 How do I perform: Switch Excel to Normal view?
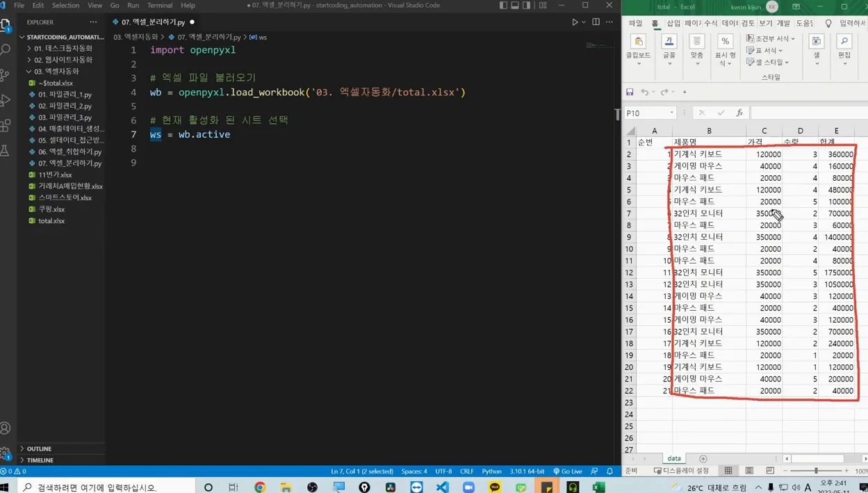click(728, 471)
